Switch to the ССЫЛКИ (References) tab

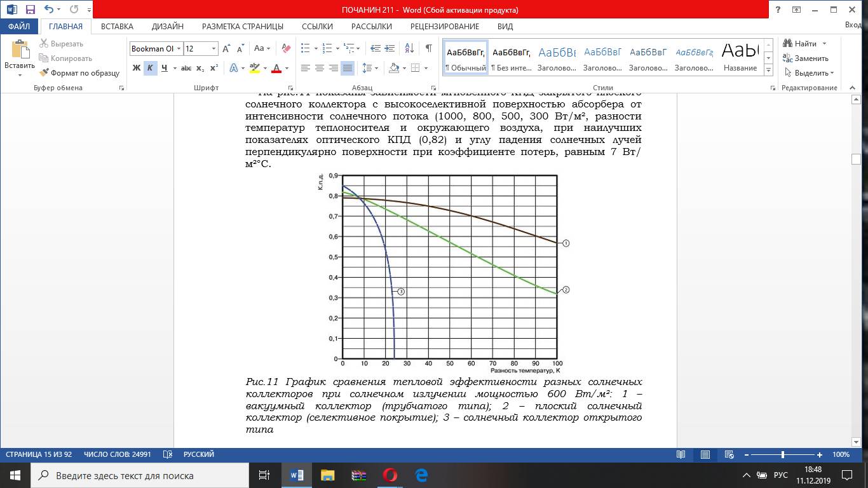click(318, 27)
